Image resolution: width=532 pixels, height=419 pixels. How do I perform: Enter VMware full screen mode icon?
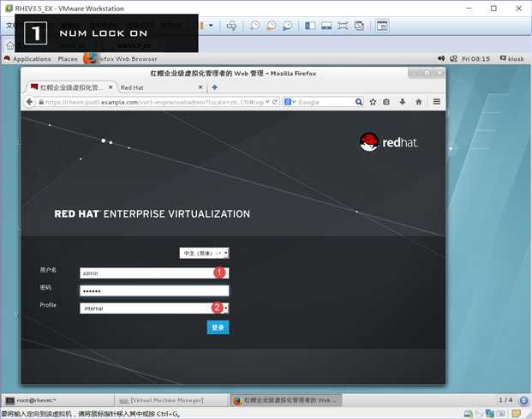tap(343, 26)
